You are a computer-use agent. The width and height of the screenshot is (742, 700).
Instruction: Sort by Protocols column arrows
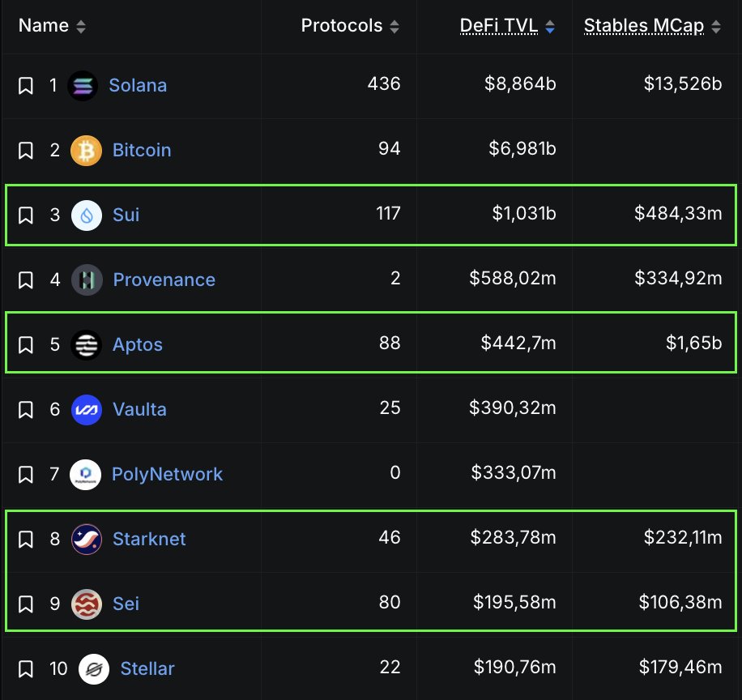(x=394, y=27)
